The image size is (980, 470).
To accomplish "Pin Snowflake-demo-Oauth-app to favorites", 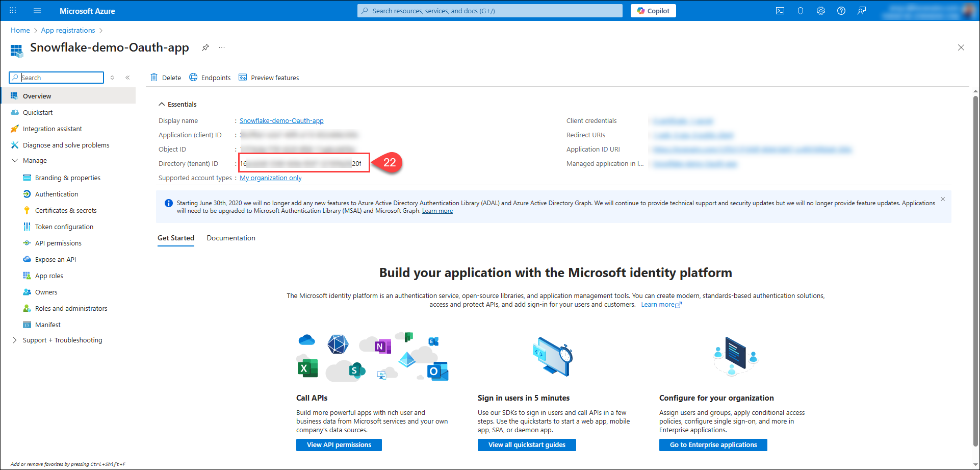I will click(x=205, y=47).
